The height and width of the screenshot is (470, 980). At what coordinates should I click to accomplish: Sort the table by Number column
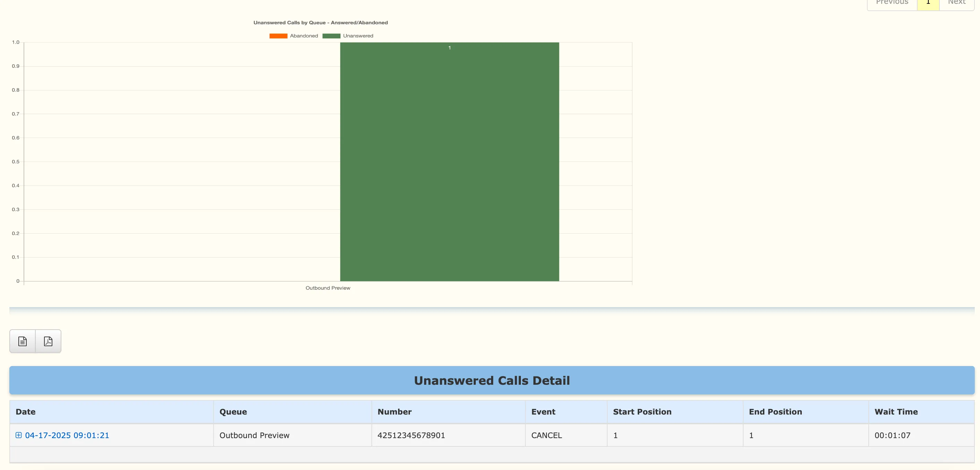click(395, 411)
